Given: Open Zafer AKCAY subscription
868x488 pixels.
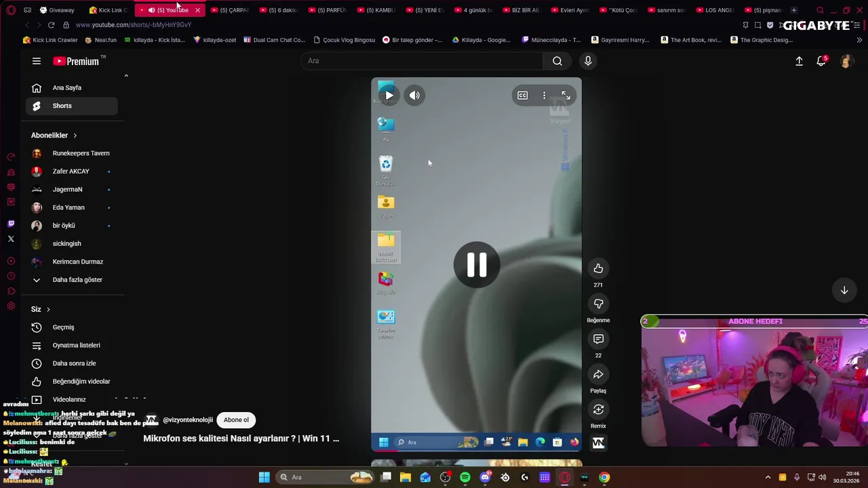Looking at the screenshot, I should [x=72, y=171].
